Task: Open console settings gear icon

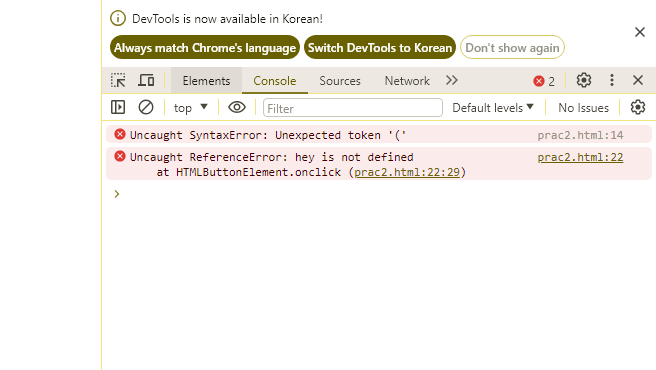Action: [x=638, y=107]
